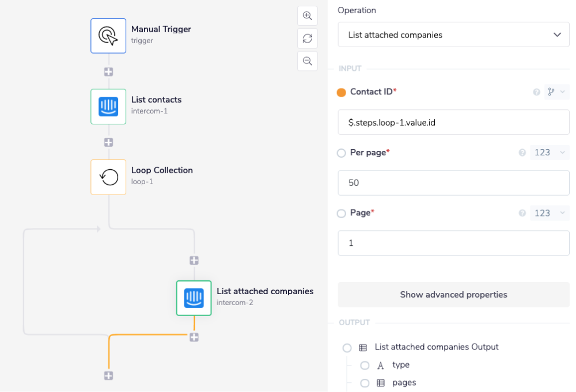Click the Contact ID input field

[x=453, y=122]
